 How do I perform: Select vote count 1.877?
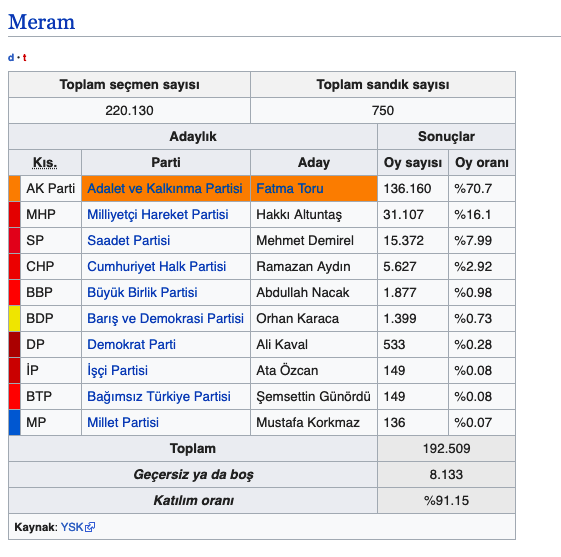tap(400, 293)
